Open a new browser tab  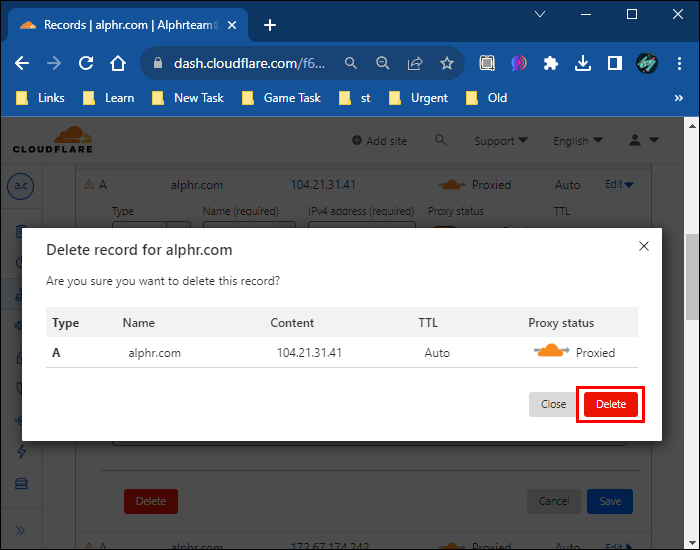click(270, 25)
